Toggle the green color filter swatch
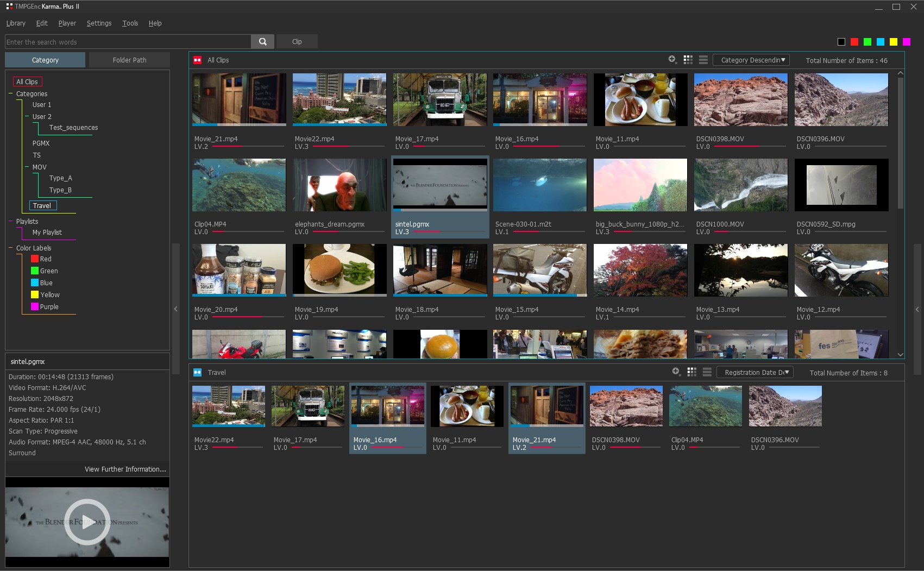The width and height of the screenshot is (924, 571). click(868, 42)
